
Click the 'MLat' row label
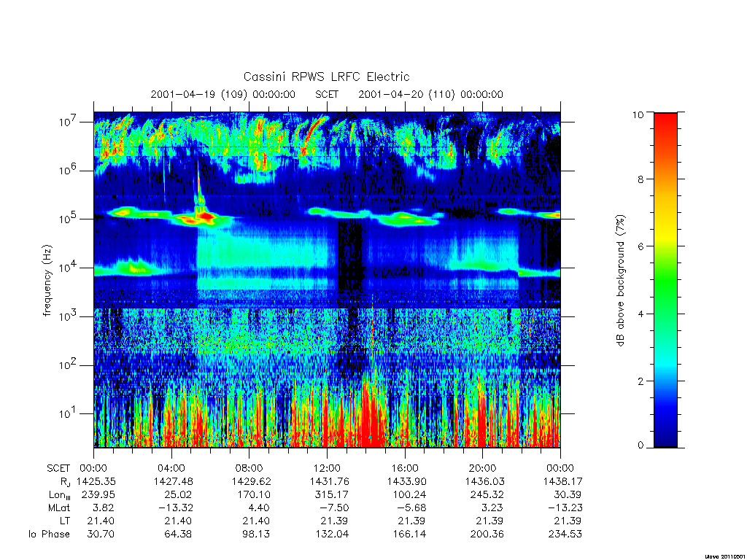(x=59, y=507)
